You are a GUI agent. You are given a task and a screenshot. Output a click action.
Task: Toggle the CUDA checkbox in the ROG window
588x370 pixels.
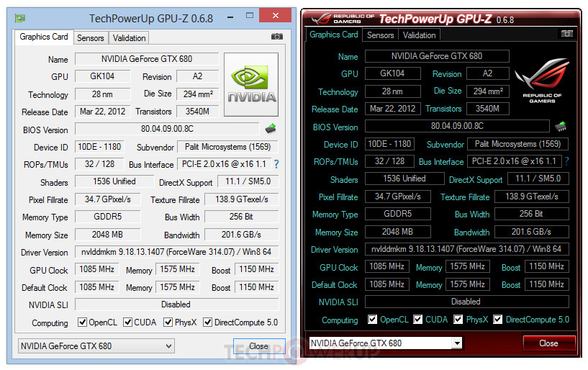(417, 320)
